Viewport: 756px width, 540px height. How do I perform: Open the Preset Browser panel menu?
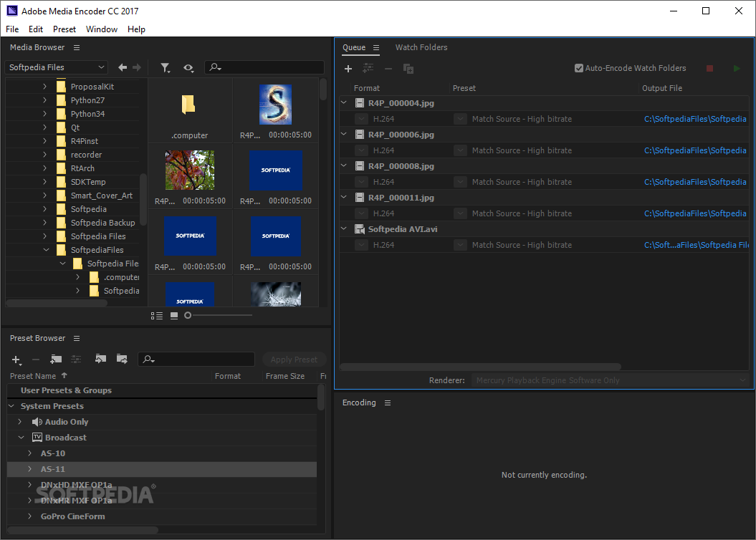tap(77, 339)
